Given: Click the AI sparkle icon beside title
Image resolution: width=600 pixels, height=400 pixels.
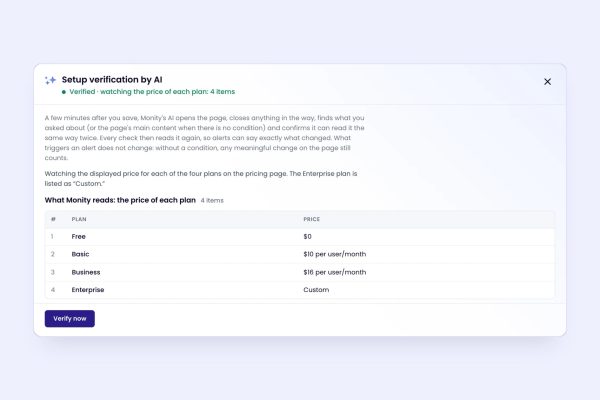Looking at the screenshot, I should click(51, 80).
